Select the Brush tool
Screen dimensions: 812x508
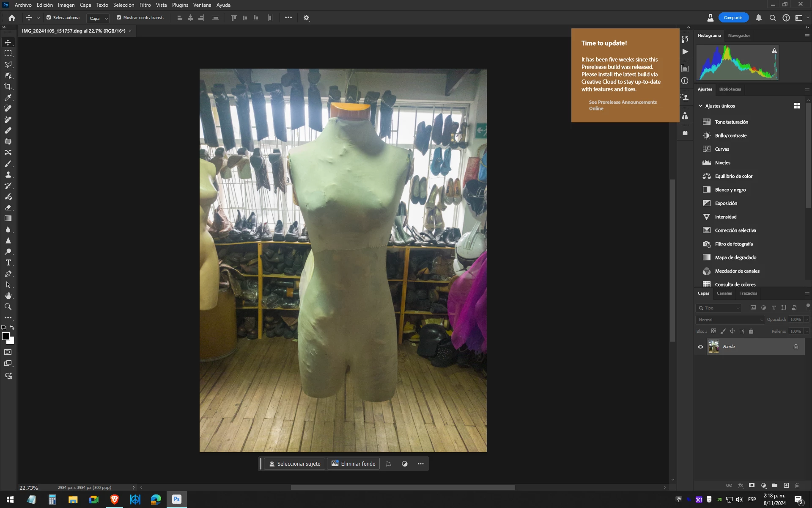pyautogui.click(x=8, y=163)
